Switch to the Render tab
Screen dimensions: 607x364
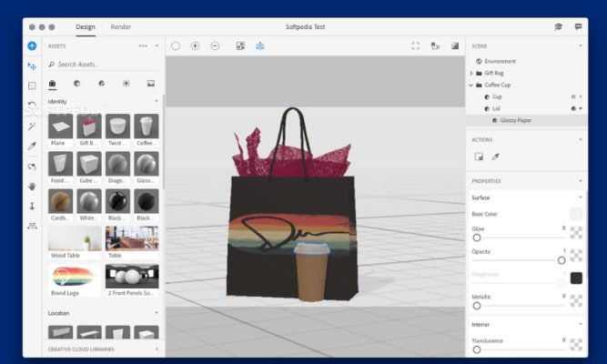tap(121, 27)
